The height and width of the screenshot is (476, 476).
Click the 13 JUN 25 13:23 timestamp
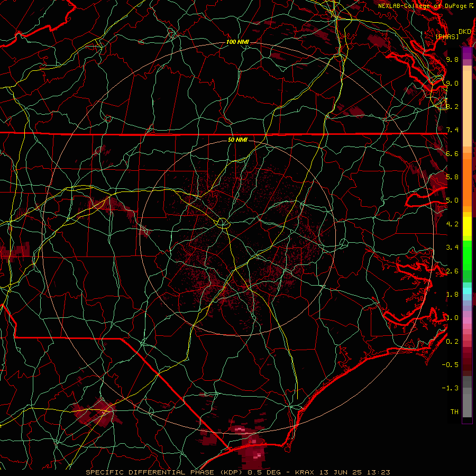[354, 472]
